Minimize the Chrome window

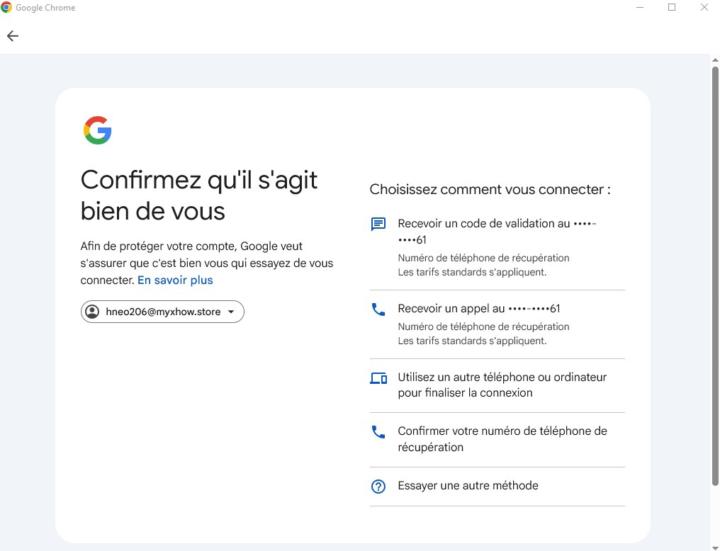tap(640, 7)
